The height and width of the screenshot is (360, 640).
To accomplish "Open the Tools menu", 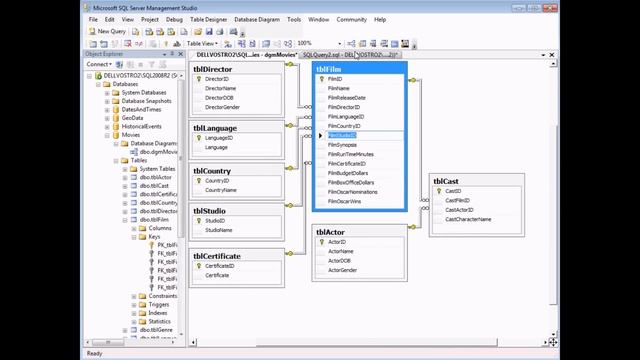I will [x=294, y=20].
